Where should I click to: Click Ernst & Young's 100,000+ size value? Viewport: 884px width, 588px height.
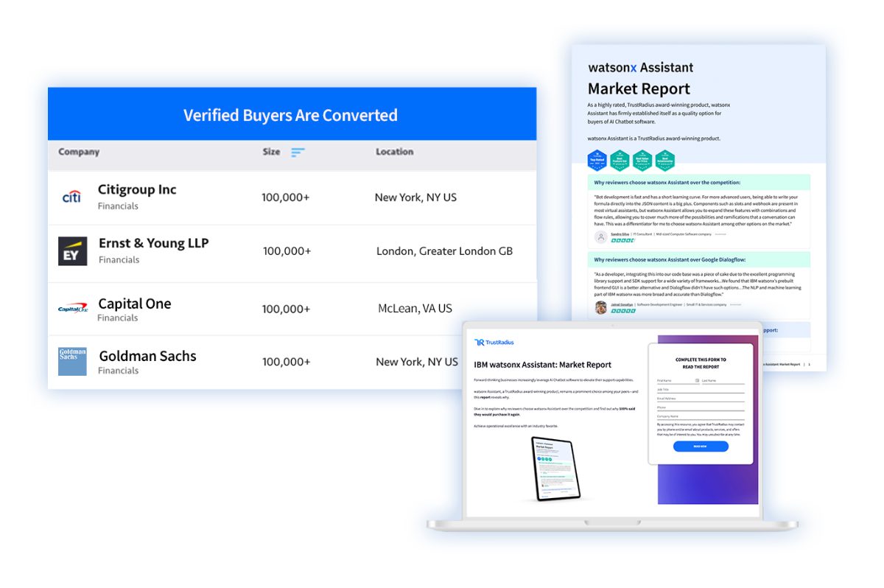coord(287,251)
